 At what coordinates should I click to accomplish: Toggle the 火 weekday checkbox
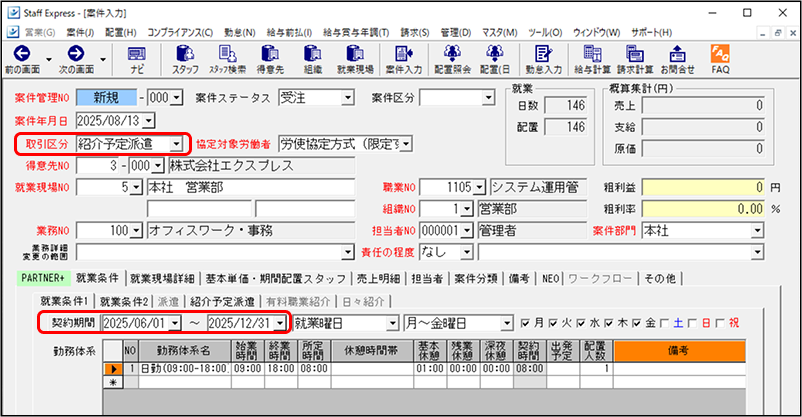552,323
